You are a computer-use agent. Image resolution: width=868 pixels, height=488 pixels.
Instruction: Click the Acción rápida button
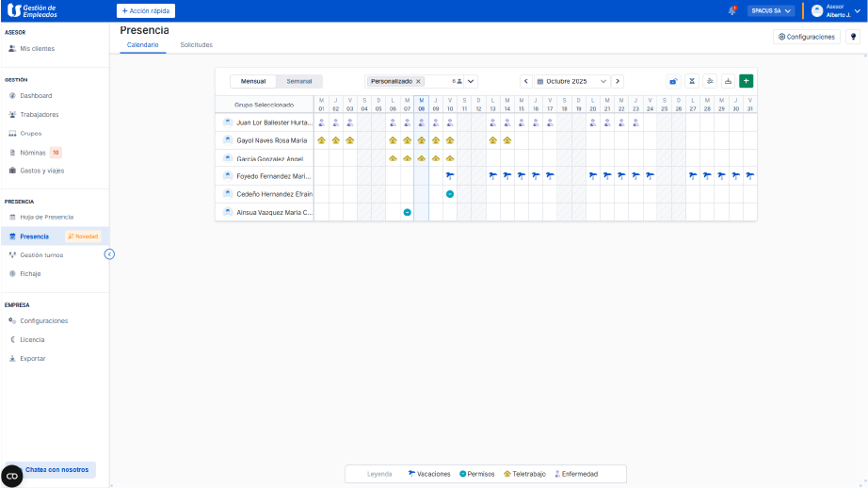pyautogui.click(x=146, y=11)
